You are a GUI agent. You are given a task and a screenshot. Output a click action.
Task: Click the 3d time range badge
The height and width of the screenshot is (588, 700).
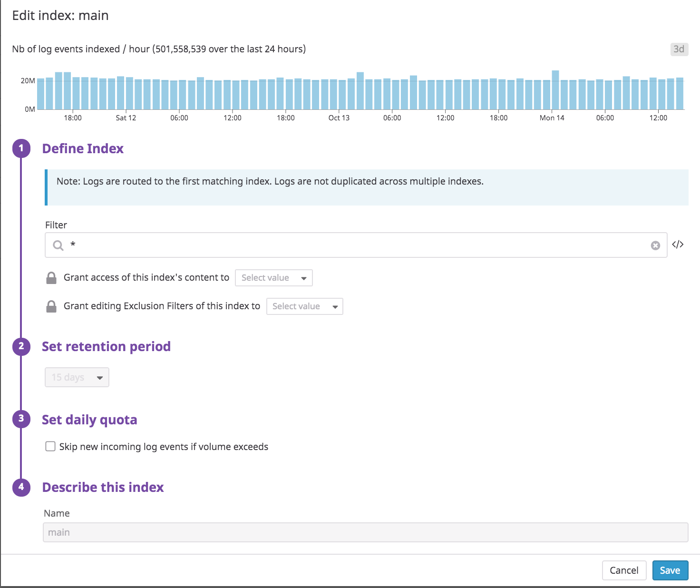(x=679, y=49)
